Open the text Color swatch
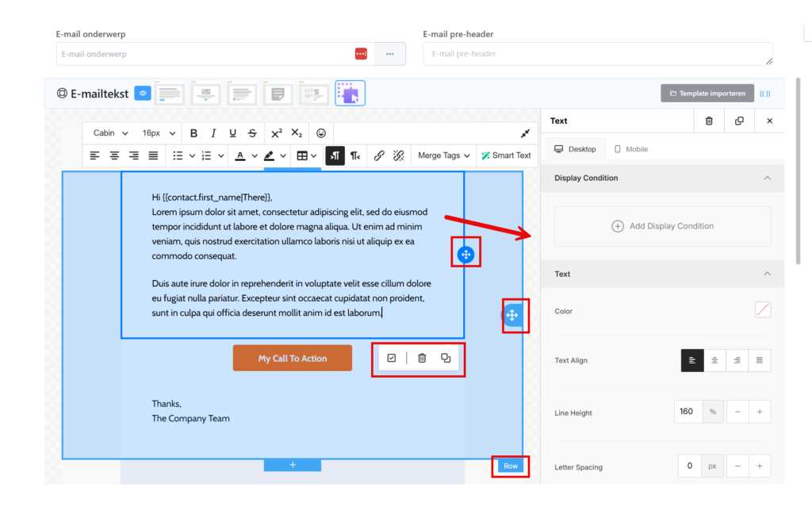This screenshot has height=518, width=812. [x=763, y=310]
